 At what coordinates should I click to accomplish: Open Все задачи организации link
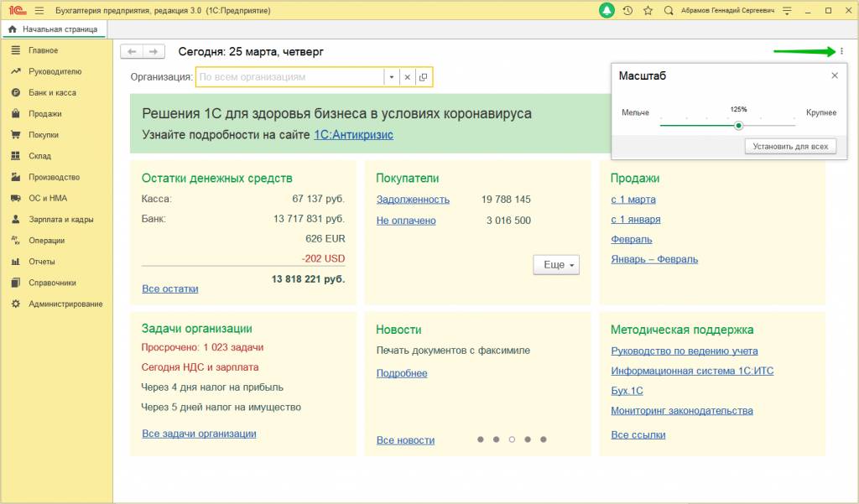click(x=199, y=434)
